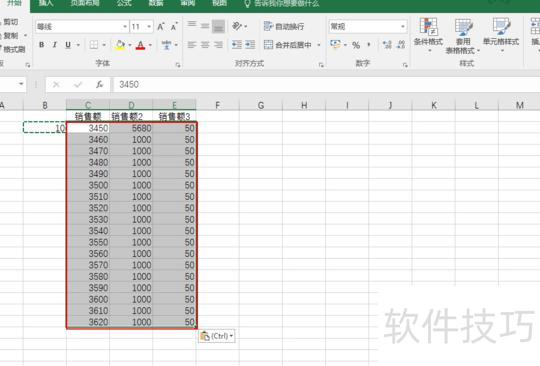Increase decimal places

[387, 45]
